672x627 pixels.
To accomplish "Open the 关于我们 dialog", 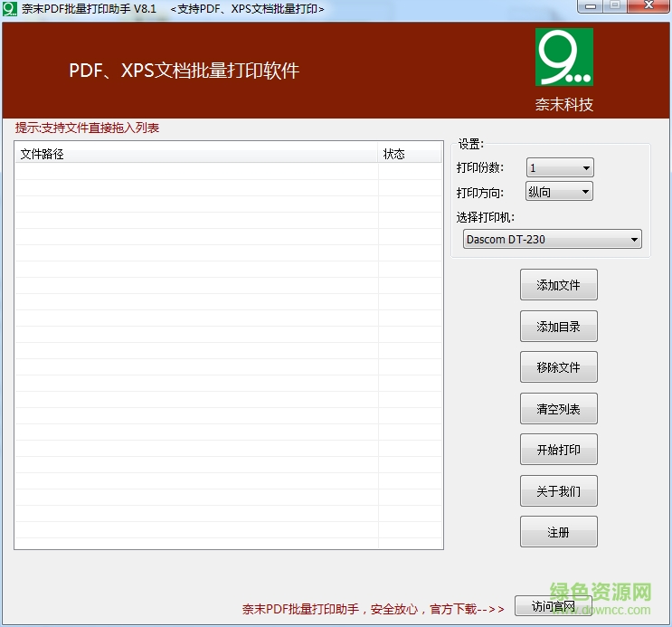I will click(x=558, y=491).
